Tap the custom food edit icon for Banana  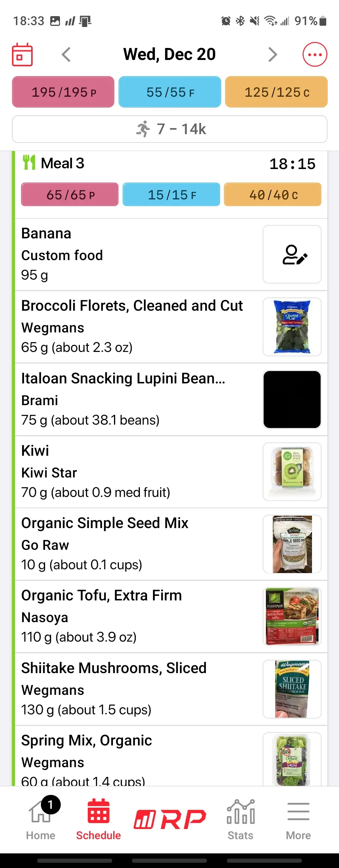[x=292, y=254]
